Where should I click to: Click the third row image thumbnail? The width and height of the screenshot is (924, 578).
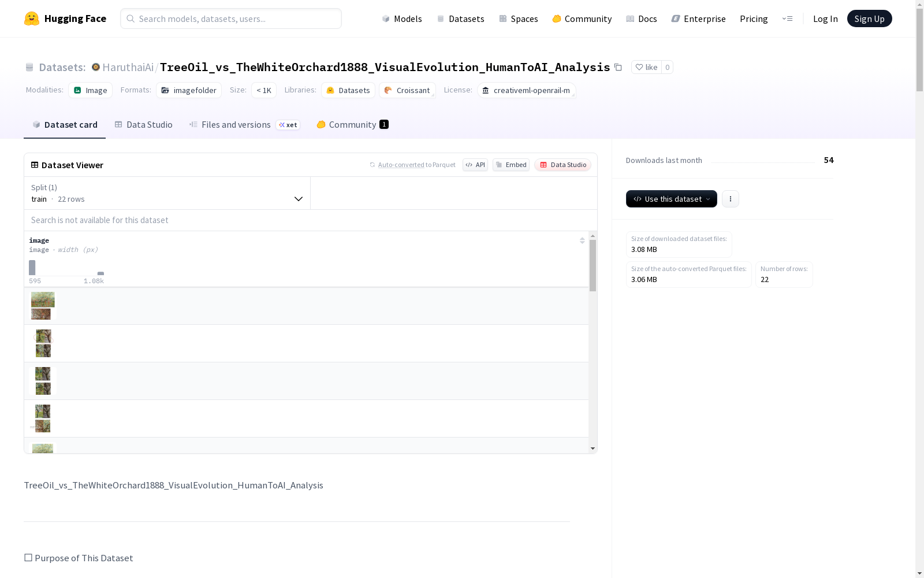click(43, 381)
